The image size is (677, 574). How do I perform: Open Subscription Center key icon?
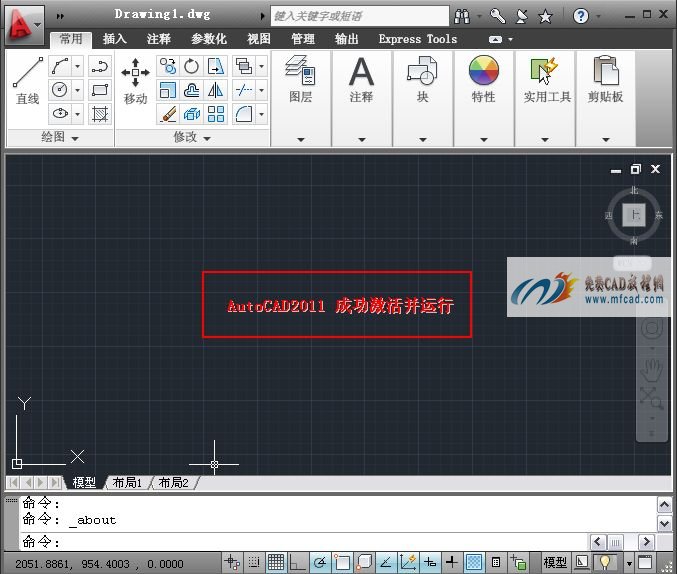click(x=498, y=16)
